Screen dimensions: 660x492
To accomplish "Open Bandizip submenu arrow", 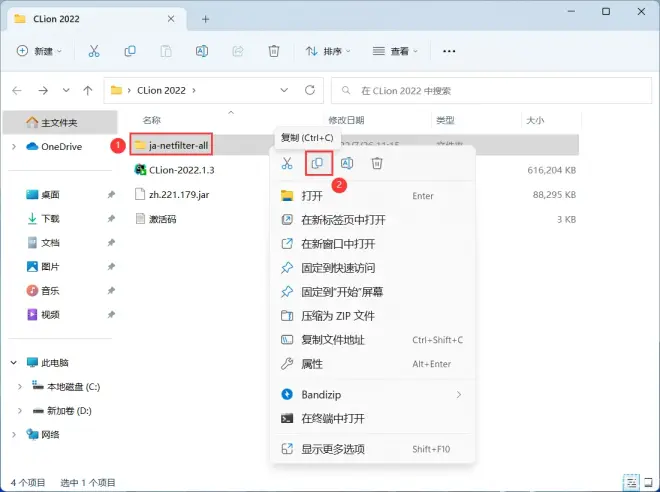I will pos(459,394).
